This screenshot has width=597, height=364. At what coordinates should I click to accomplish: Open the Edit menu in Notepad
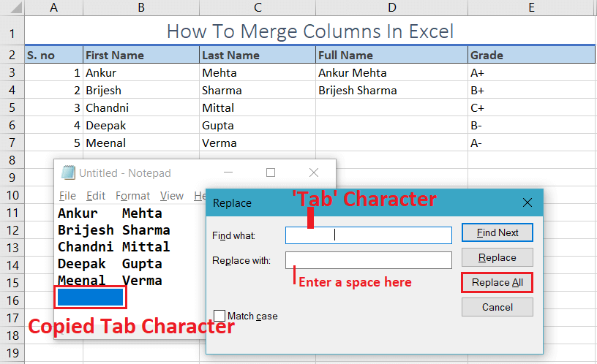[96, 196]
